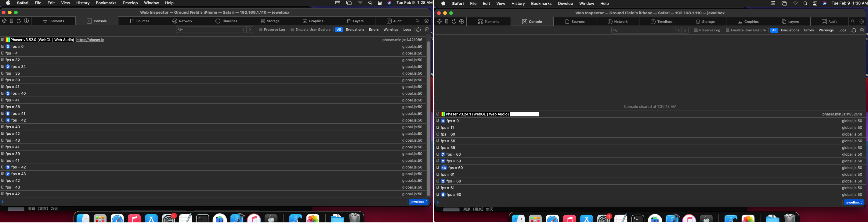868x223 pixels.
Task: Open the search magnifier tab in left Web Inspector
Action: click(x=418, y=21)
